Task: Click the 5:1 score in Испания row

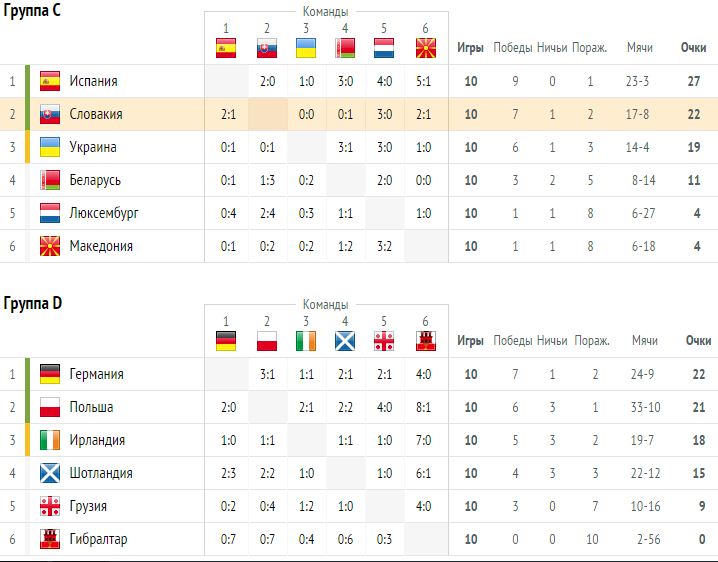Action: pyautogui.click(x=425, y=82)
